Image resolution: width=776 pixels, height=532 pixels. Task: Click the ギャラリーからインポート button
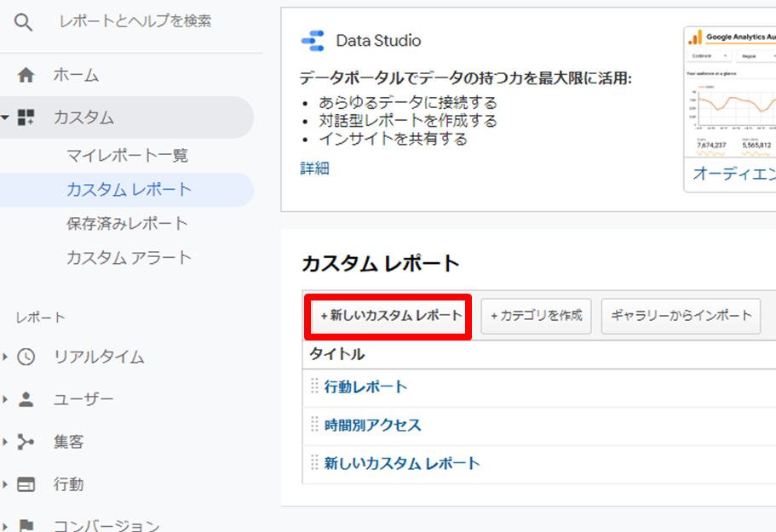pyautogui.click(x=681, y=316)
